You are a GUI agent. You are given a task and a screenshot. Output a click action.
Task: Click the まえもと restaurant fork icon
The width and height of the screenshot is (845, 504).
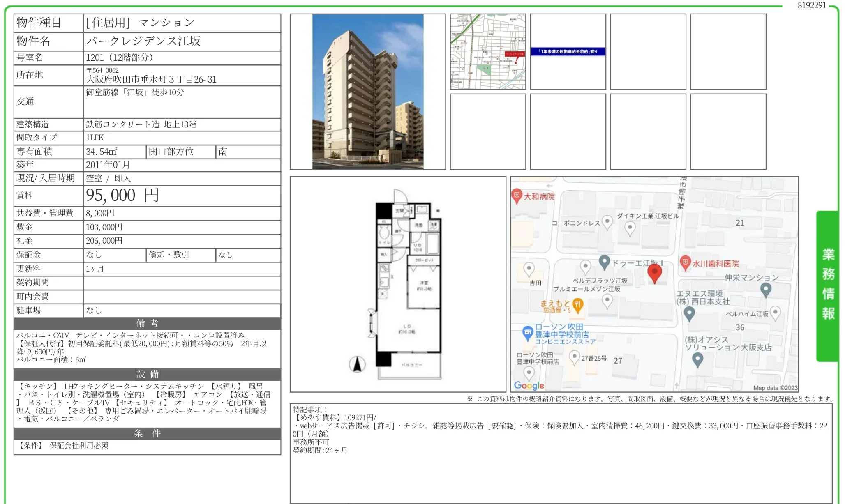pyautogui.click(x=577, y=306)
